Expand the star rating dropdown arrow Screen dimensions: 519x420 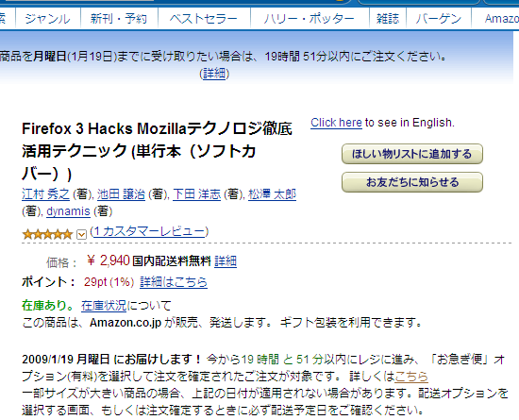(x=81, y=235)
